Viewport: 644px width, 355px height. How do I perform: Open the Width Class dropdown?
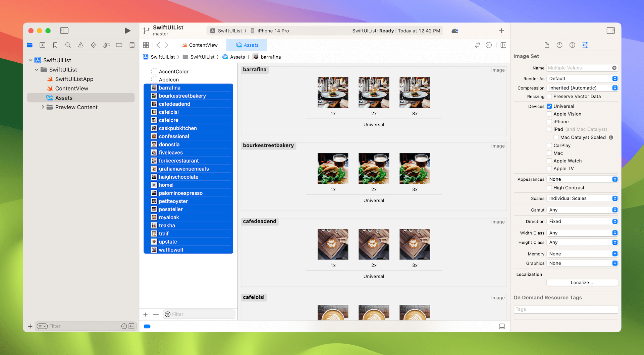coord(582,233)
